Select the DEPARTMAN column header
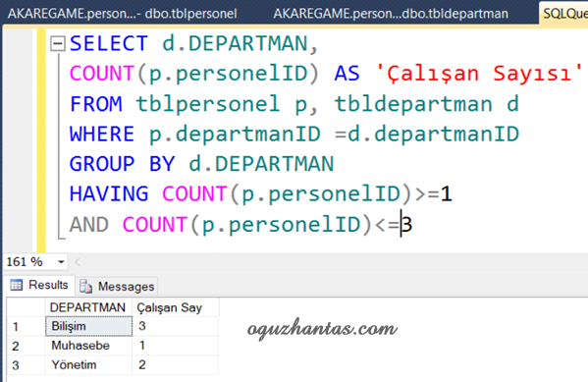 point(88,307)
